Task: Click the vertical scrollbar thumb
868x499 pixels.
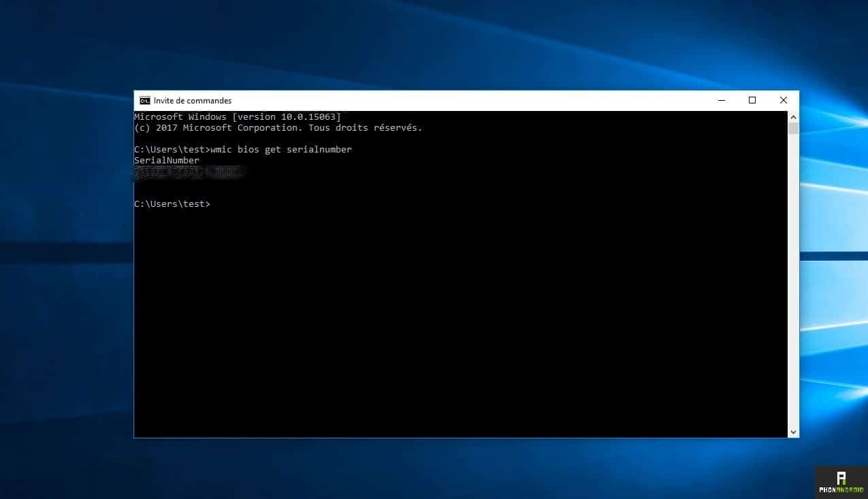Action: point(793,129)
